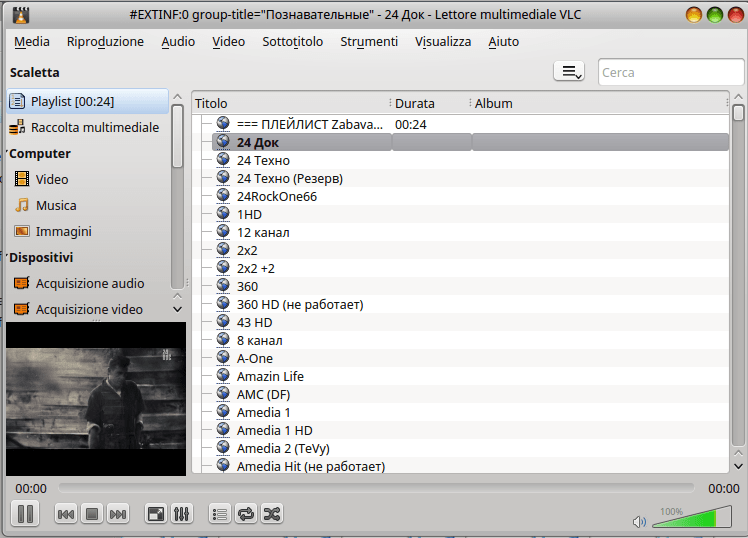
Task: Click the Immagini picture icon
Action: click(21, 231)
